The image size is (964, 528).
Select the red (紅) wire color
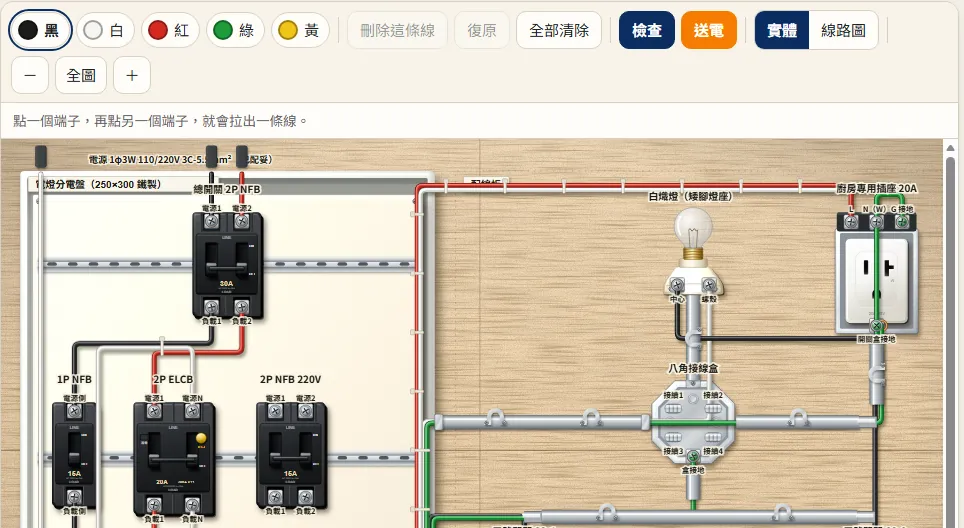point(170,30)
